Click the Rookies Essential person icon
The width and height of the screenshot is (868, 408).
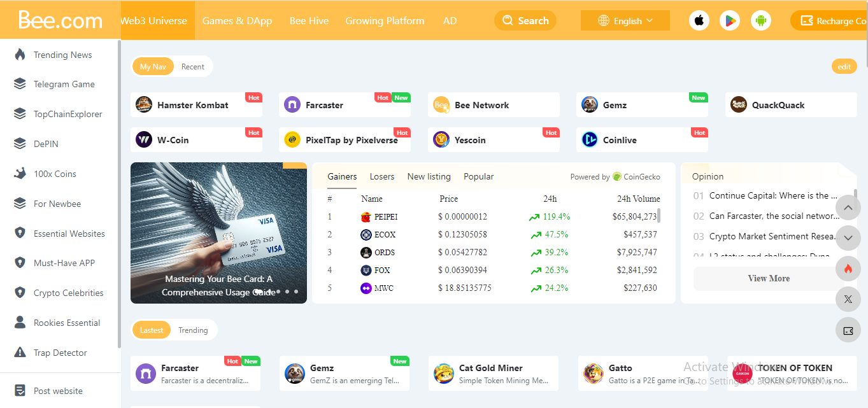(x=20, y=323)
